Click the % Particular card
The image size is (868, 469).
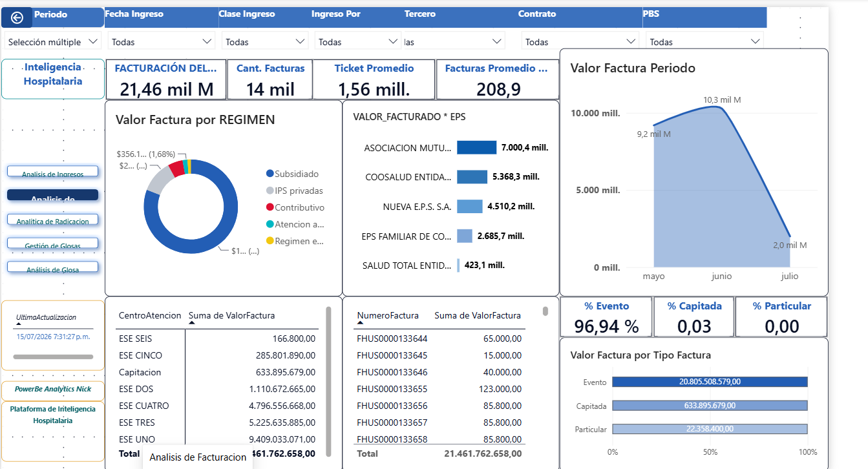click(x=781, y=317)
